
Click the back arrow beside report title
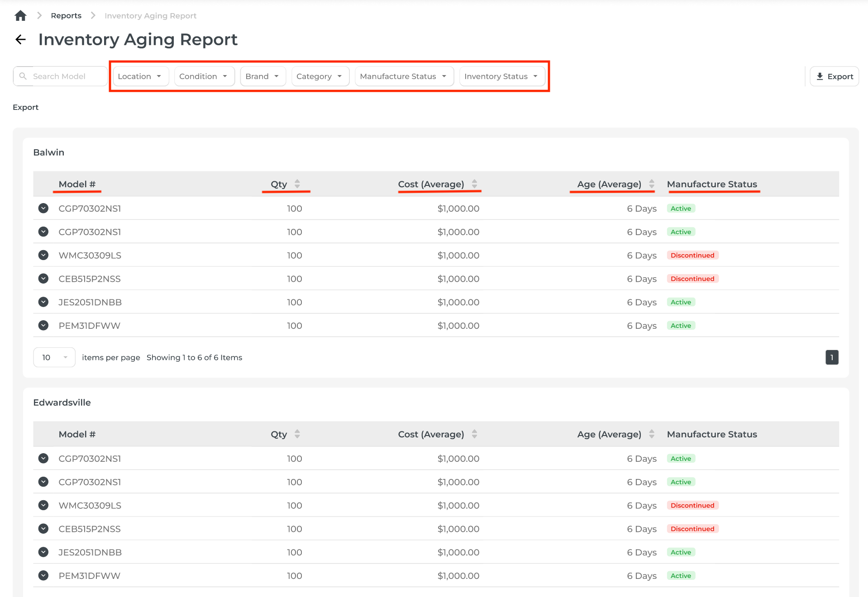pyautogui.click(x=20, y=39)
